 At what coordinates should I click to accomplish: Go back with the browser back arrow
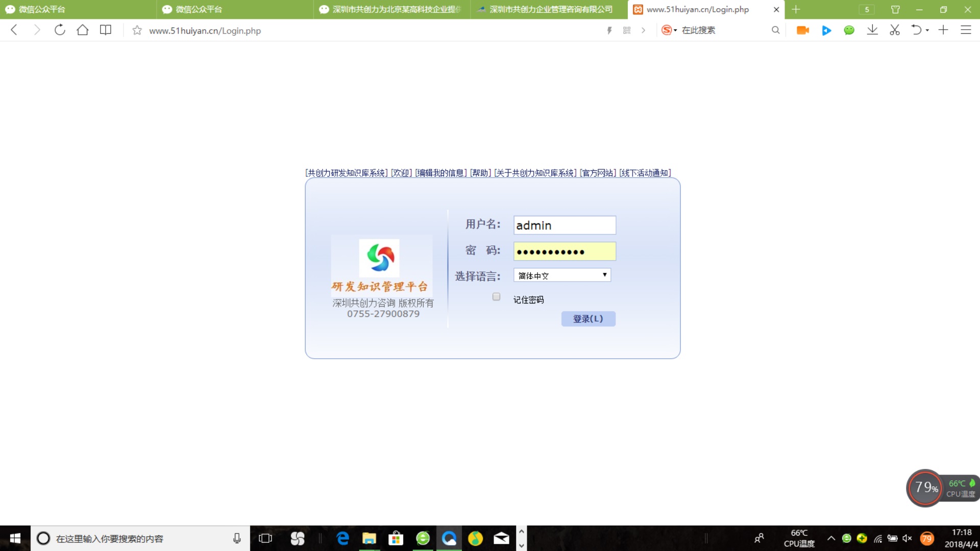point(14,30)
